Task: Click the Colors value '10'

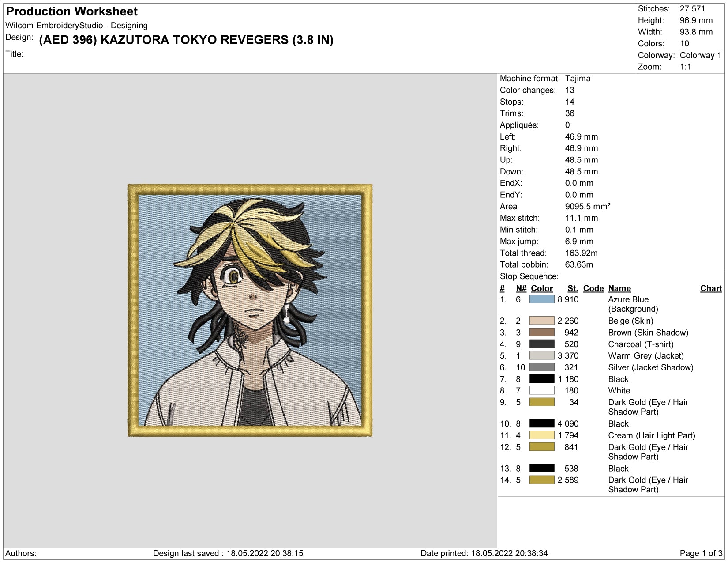Action: tap(684, 44)
